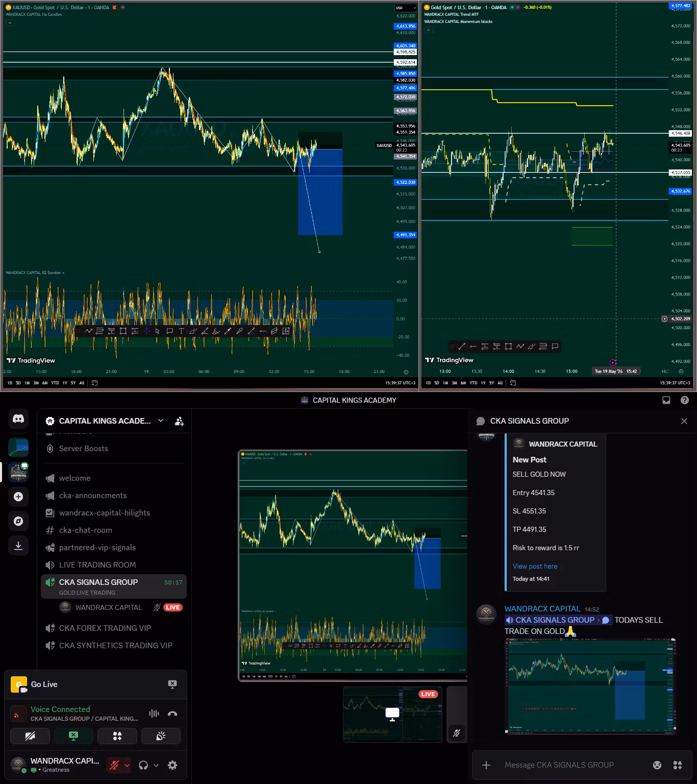Image resolution: width=697 pixels, height=784 pixels.
Task: Toggle deafen headphones in user panel
Action: 143,765
